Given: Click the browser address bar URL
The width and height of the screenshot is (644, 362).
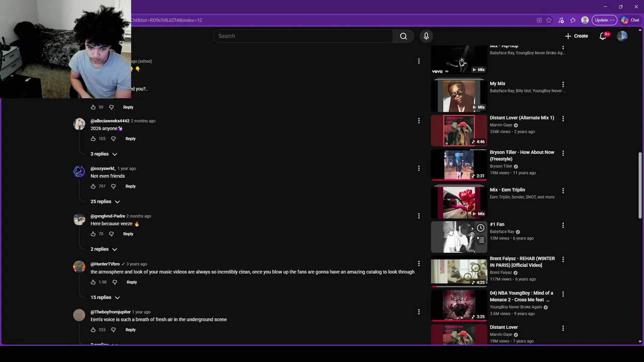Looking at the screenshot, I should coord(167,20).
